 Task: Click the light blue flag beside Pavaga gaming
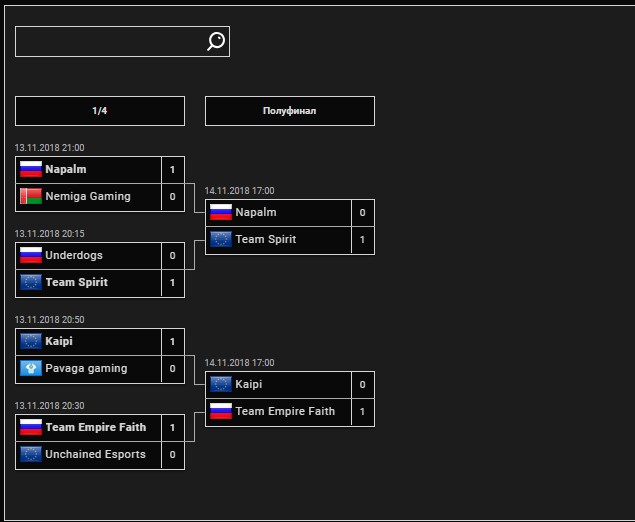[31, 369]
